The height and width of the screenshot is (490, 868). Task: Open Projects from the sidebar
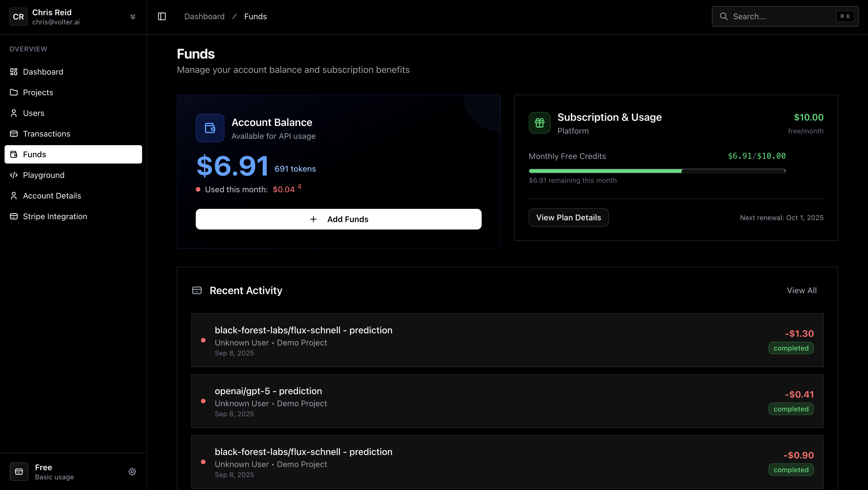coord(73,92)
